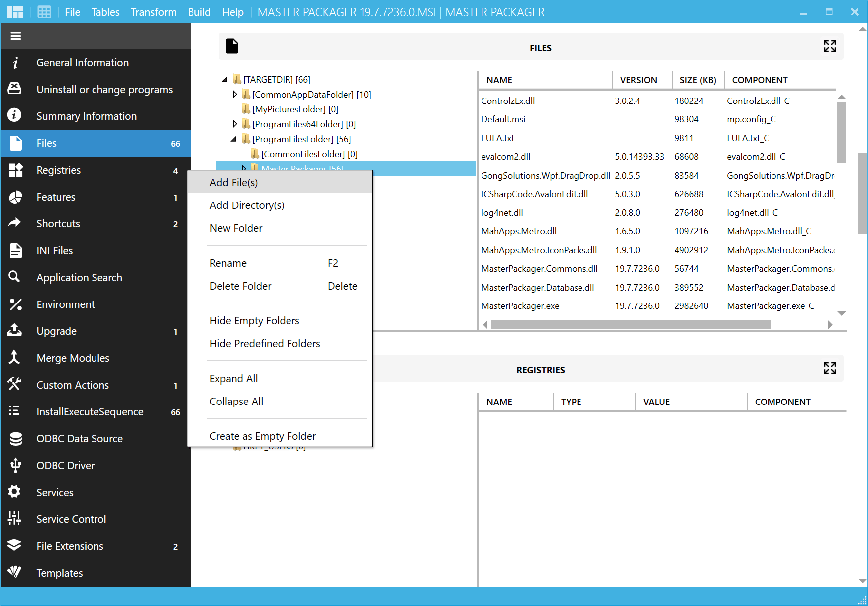868x606 pixels.
Task: Open the Transform menu
Action: 153,12
